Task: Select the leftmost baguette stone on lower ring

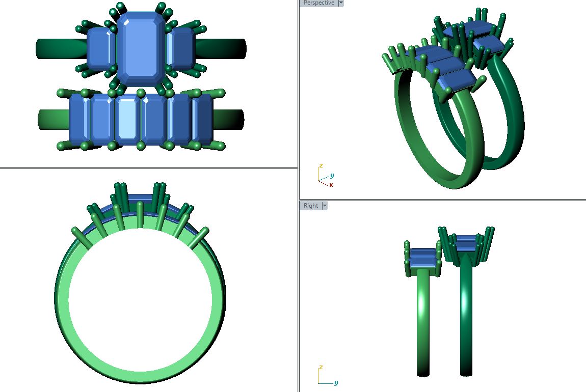Action: coord(79,119)
